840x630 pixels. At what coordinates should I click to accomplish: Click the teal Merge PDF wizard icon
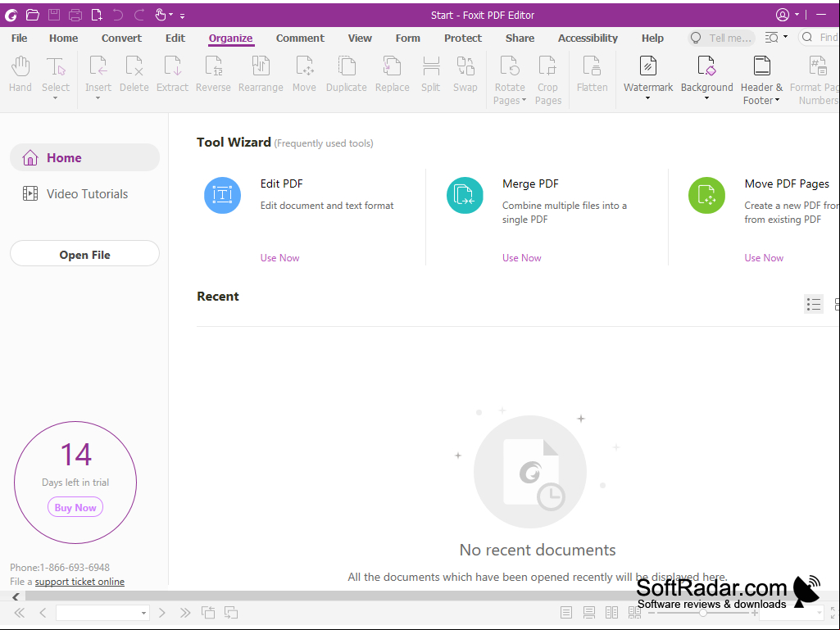[465, 195]
